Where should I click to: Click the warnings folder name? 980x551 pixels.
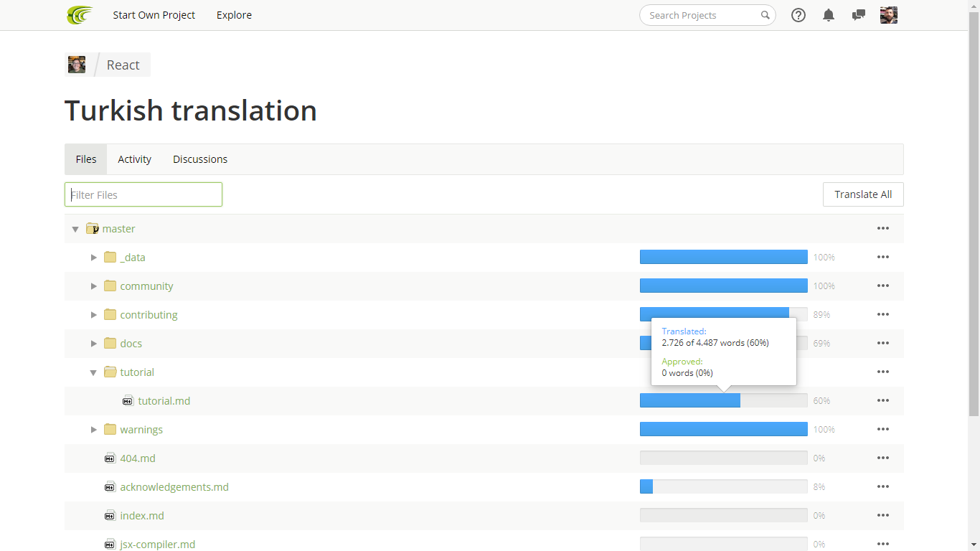[x=141, y=429]
